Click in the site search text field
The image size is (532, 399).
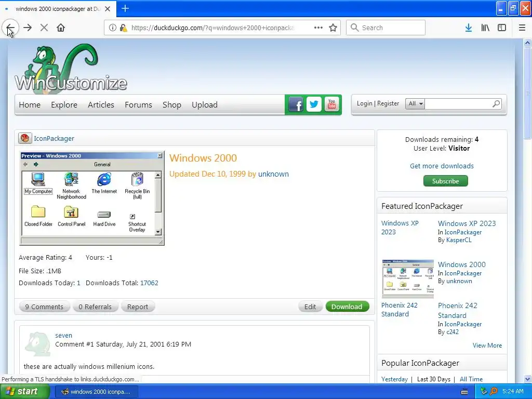pos(458,103)
